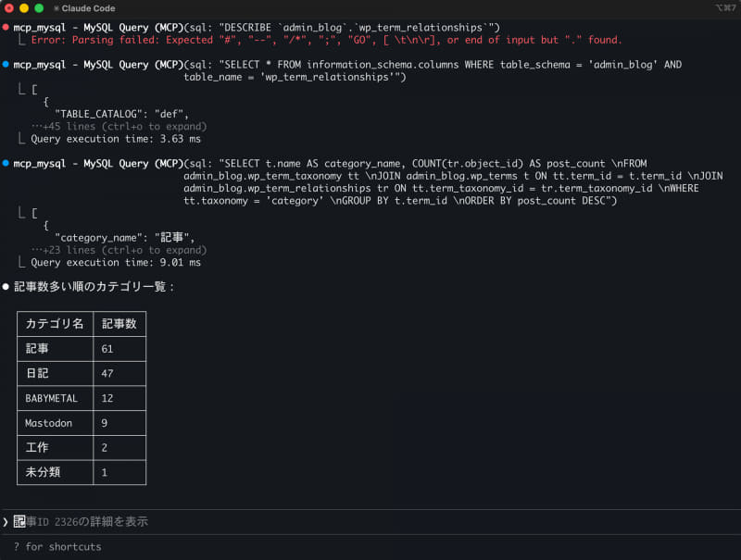Click the カテゴリ名 table header cell
The height and width of the screenshot is (560, 741).
pos(55,324)
